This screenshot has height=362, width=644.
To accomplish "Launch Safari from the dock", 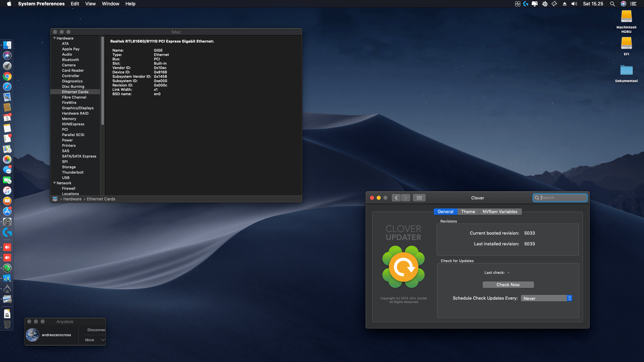I will coord(7,87).
